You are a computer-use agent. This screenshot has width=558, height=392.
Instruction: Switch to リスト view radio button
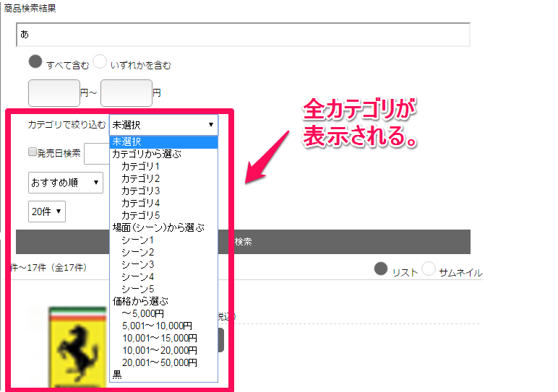point(381,269)
